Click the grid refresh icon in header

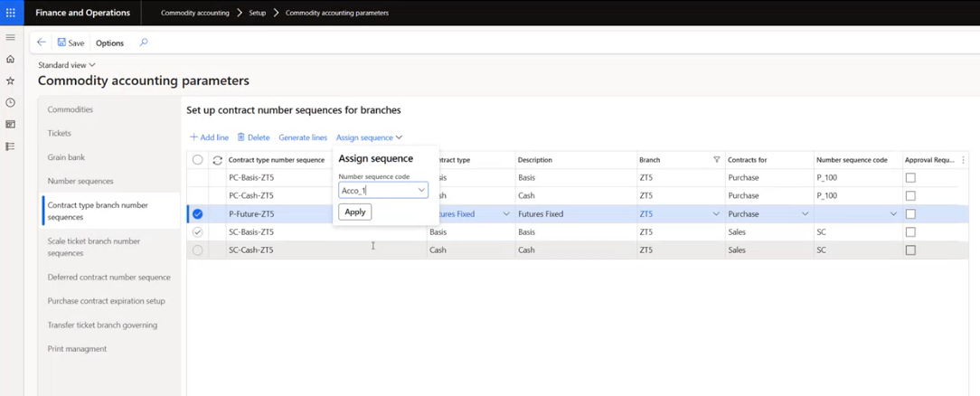217,160
